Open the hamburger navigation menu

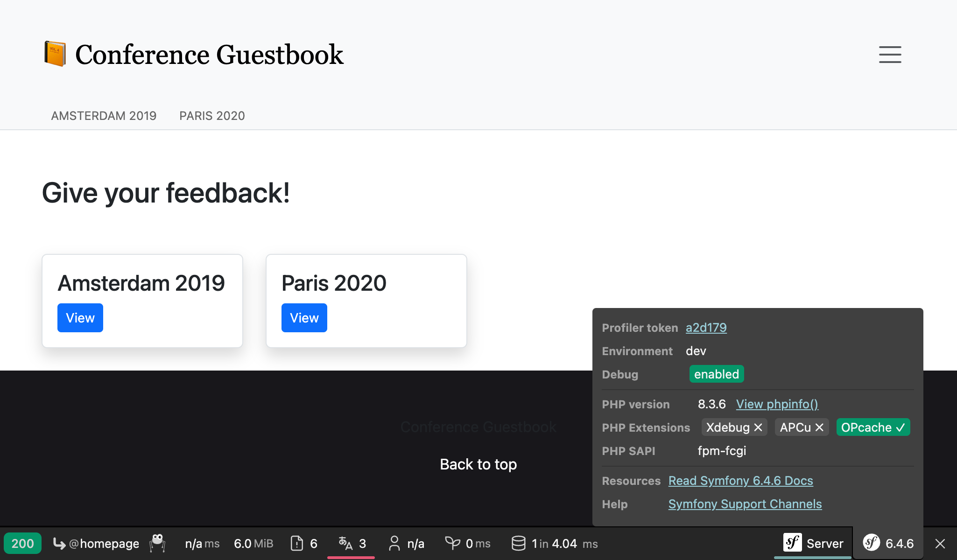[x=890, y=54]
